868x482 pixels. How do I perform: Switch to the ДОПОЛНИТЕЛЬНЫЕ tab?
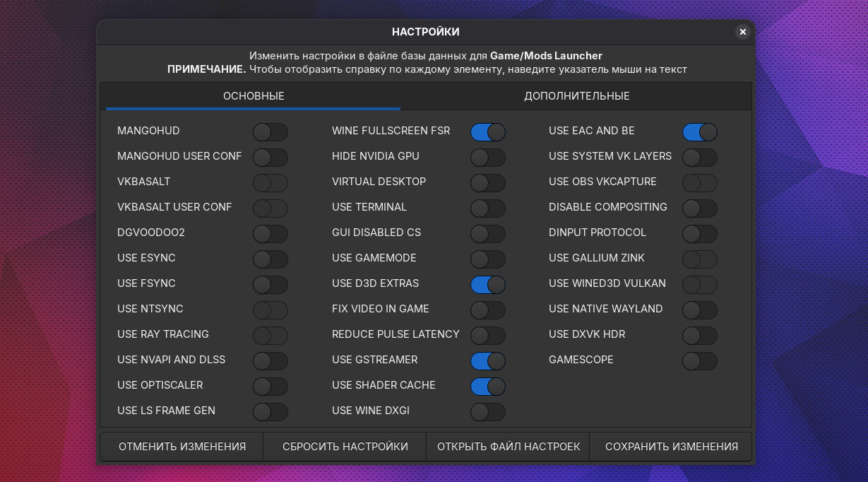(576, 96)
